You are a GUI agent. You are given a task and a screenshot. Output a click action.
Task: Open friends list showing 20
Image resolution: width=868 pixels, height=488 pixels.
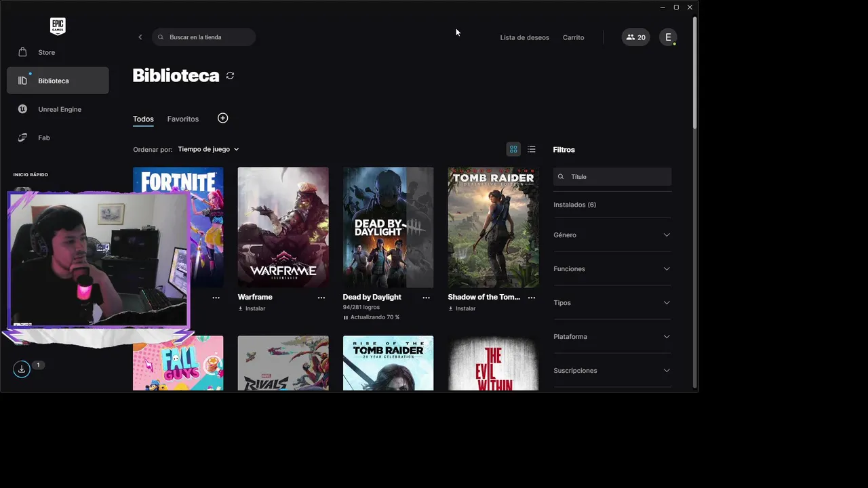[635, 37]
